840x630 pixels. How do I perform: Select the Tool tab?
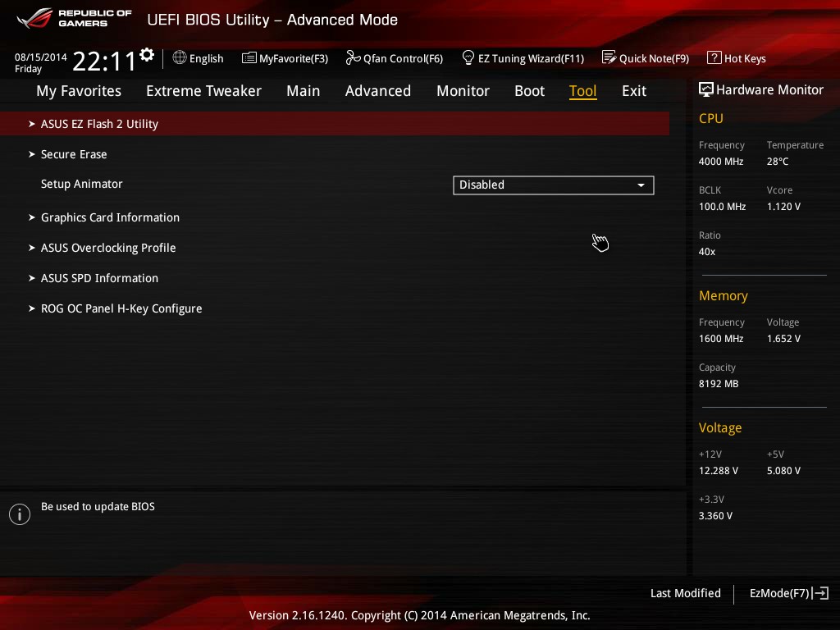pos(583,91)
